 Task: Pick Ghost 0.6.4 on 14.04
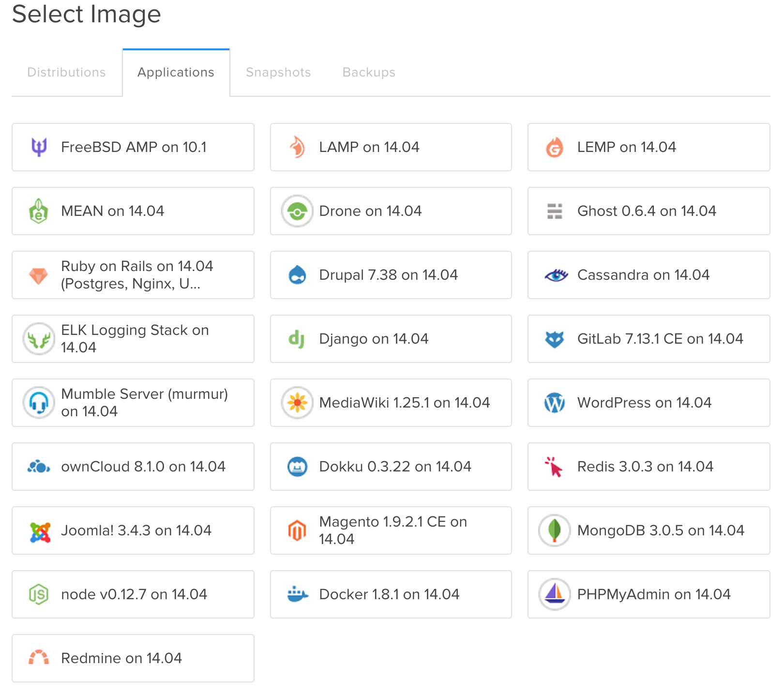(x=649, y=211)
